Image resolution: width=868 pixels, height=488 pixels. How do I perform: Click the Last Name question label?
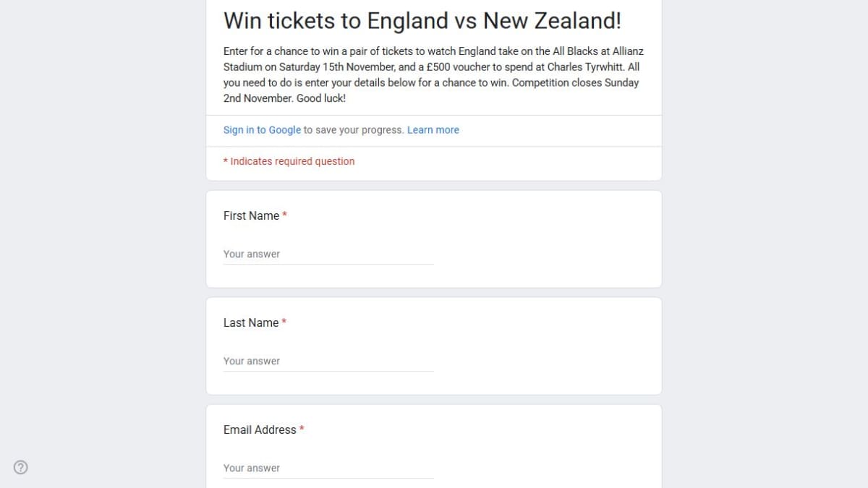click(251, 322)
